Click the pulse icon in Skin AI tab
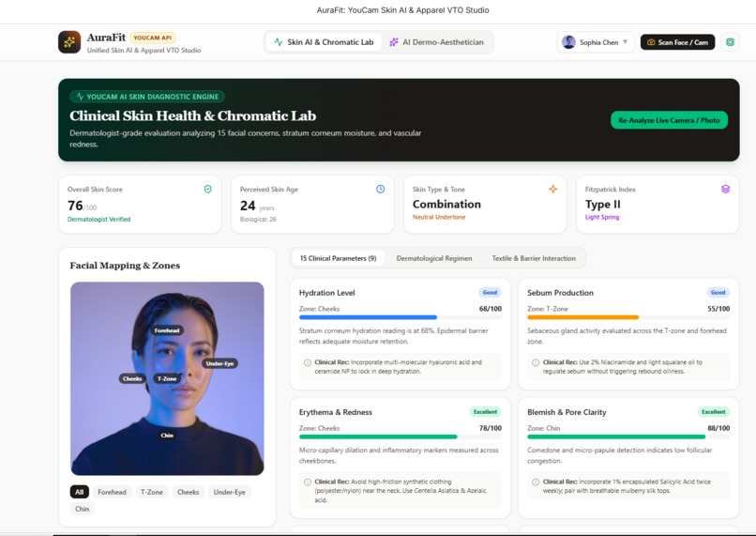Viewport: 756px width, 536px height. pyautogui.click(x=279, y=42)
